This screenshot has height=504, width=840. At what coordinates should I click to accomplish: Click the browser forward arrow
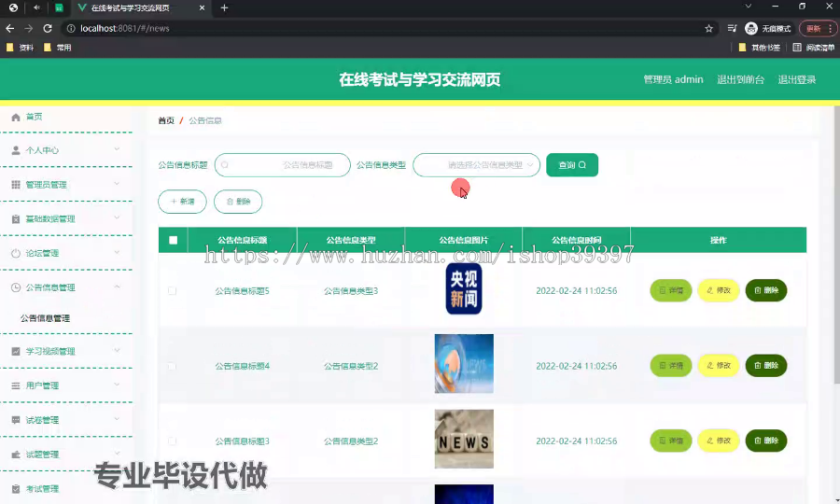click(28, 28)
